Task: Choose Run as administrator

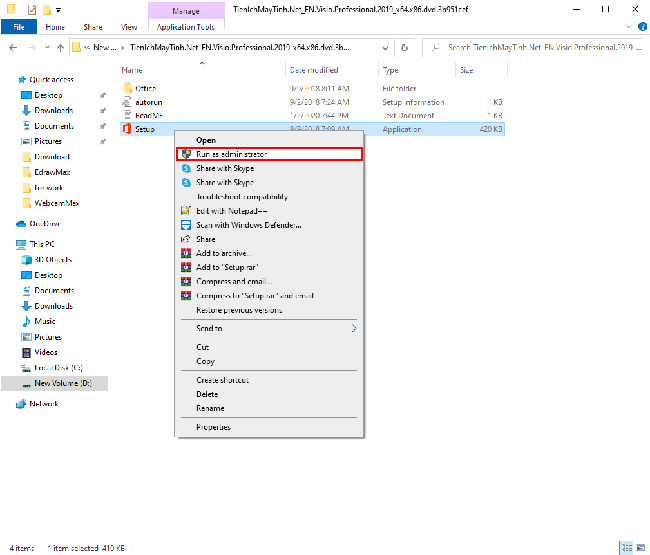Action: point(269,154)
